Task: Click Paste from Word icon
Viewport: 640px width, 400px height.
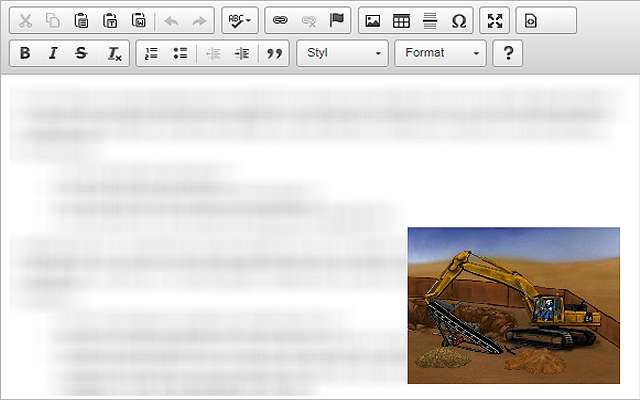Action: click(x=139, y=20)
